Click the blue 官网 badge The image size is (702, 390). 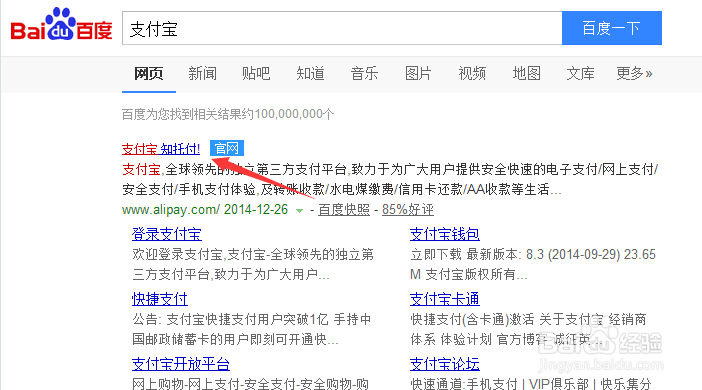click(x=227, y=148)
